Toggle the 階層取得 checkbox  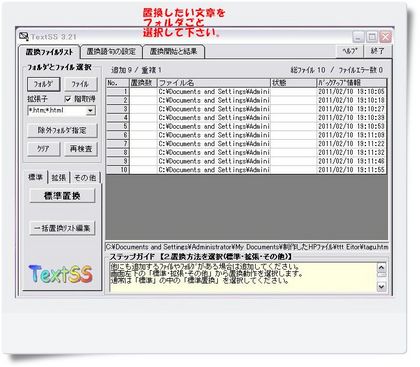[68, 99]
